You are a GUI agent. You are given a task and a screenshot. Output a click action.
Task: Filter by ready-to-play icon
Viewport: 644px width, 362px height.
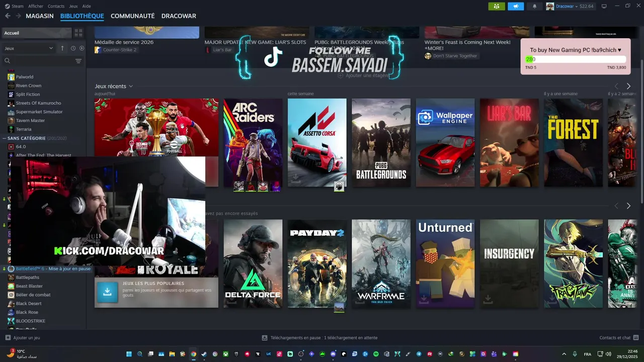pyautogui.click(x=82, y=48)
